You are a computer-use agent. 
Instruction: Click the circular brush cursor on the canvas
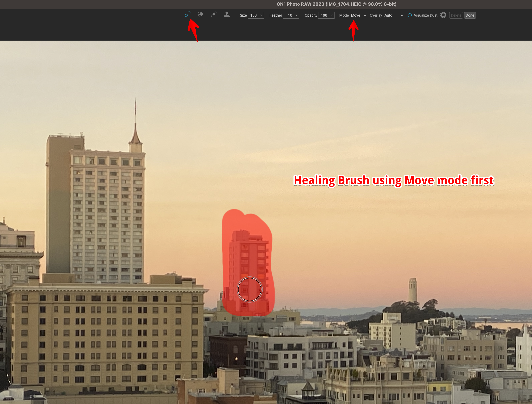coord(249,289)
